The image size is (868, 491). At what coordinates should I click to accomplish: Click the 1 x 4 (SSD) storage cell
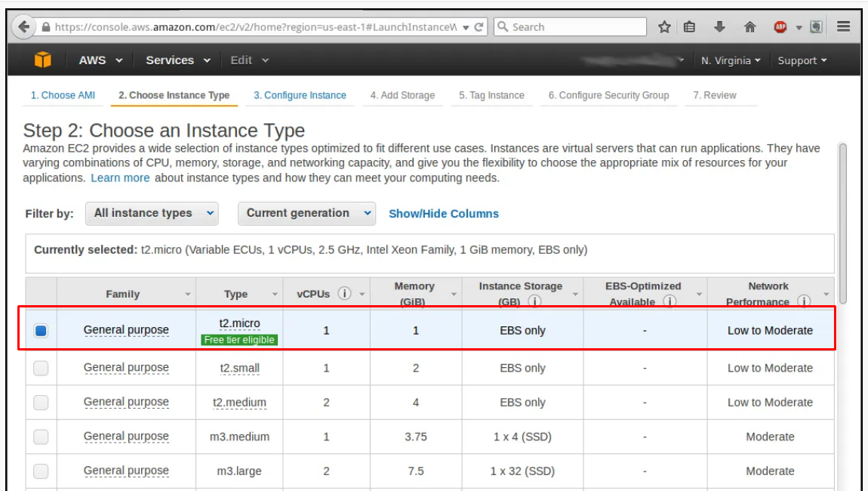pyautogui.click(x=522, y=437)
